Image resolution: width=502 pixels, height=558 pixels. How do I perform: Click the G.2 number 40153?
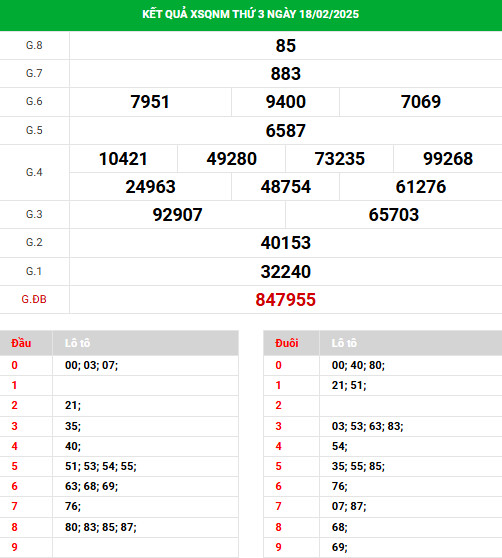pyautogui.click(x=286, y=243)
